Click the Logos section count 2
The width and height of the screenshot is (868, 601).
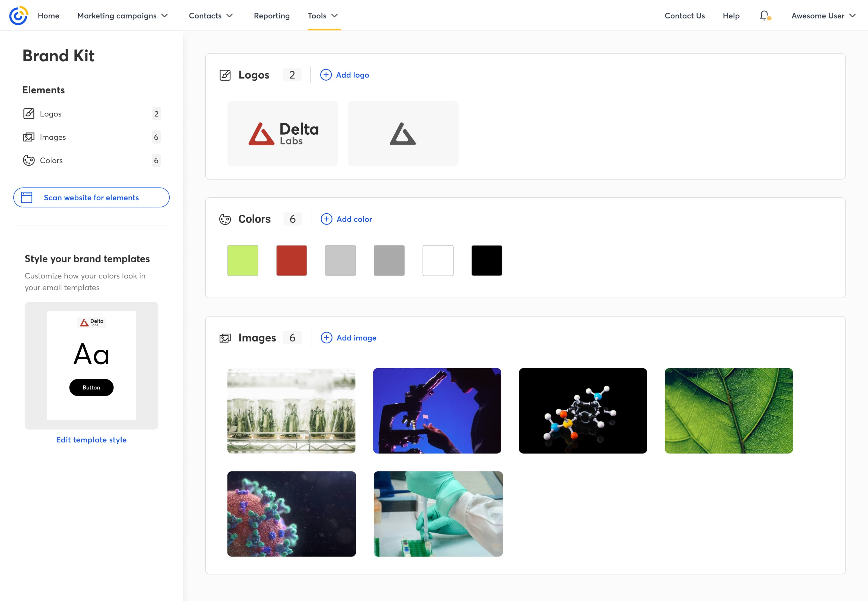click(292, 75)
